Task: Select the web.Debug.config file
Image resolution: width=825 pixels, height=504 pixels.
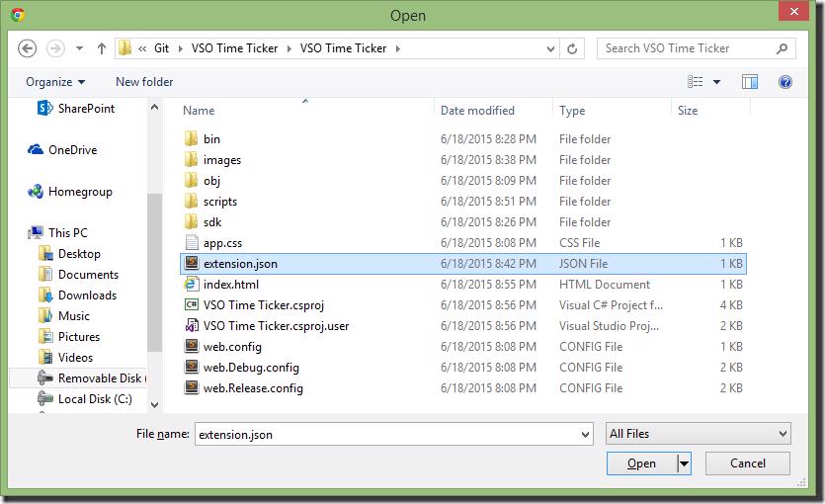Action: 252,368
